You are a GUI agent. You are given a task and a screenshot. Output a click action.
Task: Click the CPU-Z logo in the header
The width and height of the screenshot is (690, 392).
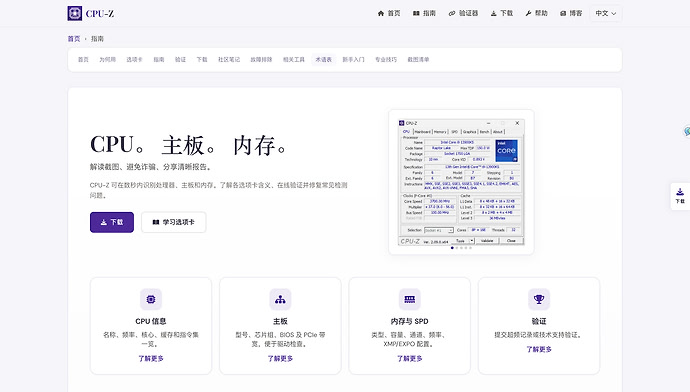[91, 13]
